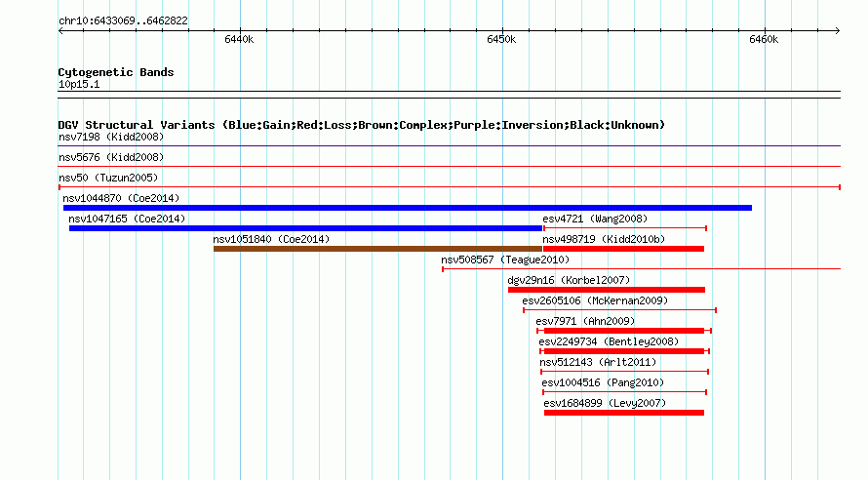
Task: Click the 6450k ruler label
Action: (x=501, y=39)
